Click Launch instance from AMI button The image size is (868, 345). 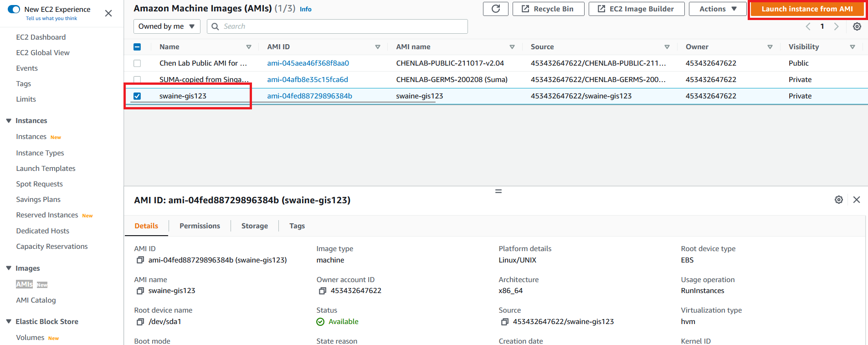point(807,9)
